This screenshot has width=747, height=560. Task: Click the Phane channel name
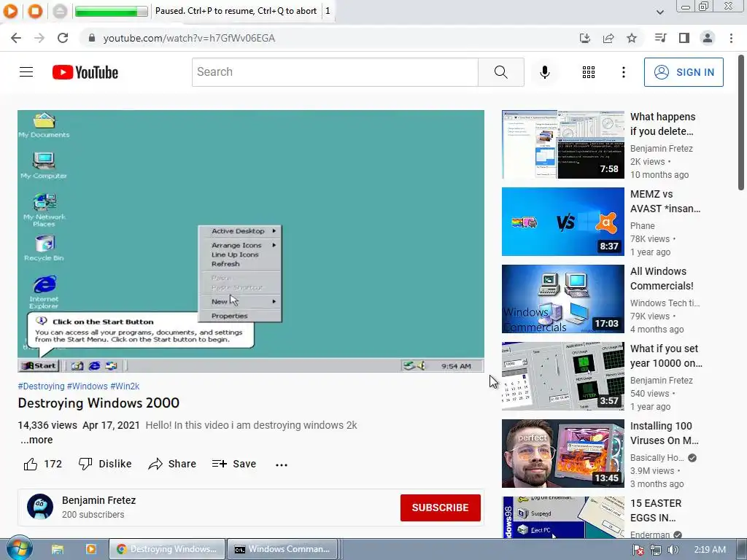tap(642, 226)
